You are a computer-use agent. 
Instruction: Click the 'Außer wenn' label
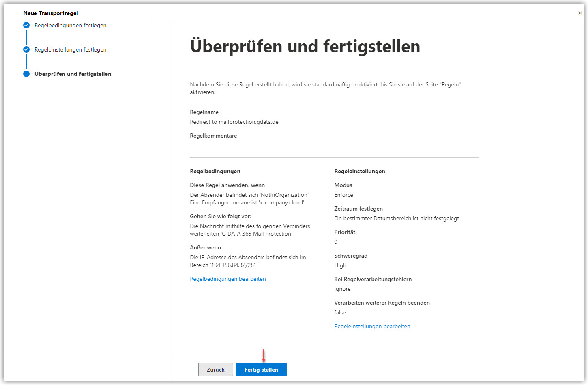[205, 247]
